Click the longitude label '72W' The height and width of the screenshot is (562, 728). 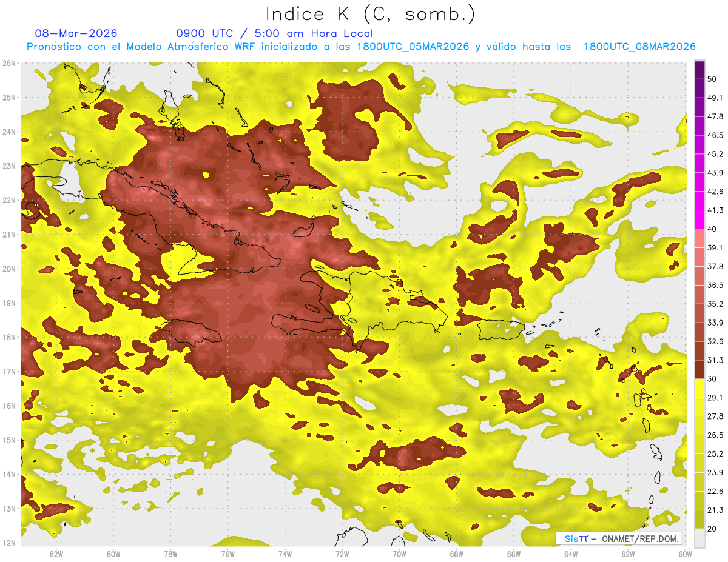point(342,554)
